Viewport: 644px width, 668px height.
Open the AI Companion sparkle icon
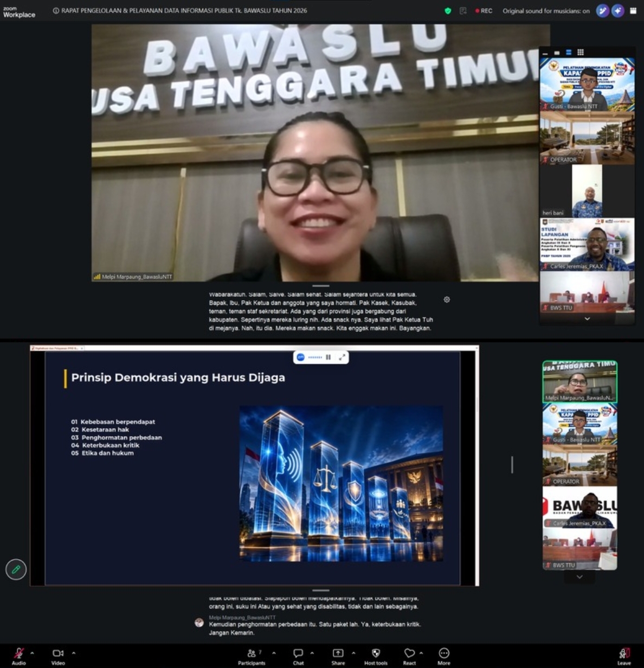coord(618,11)
